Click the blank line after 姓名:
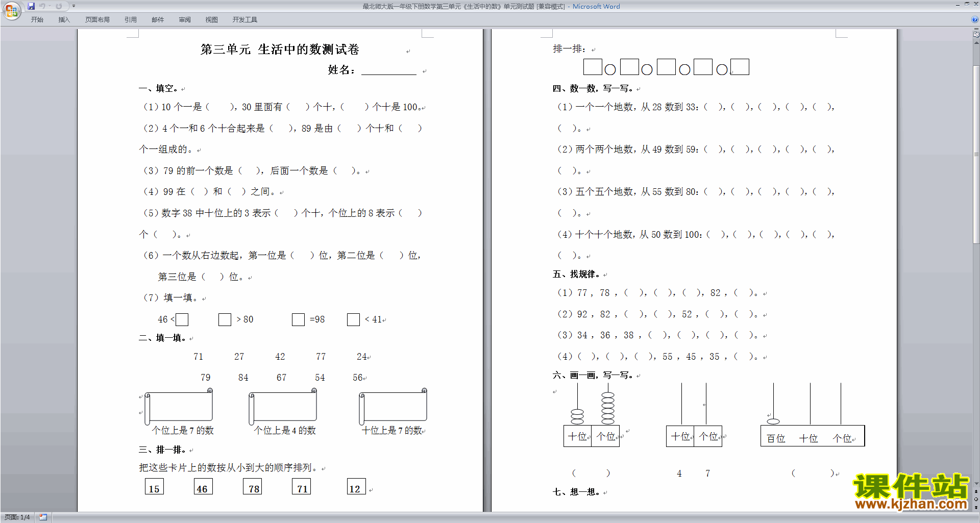 (389, 71)
